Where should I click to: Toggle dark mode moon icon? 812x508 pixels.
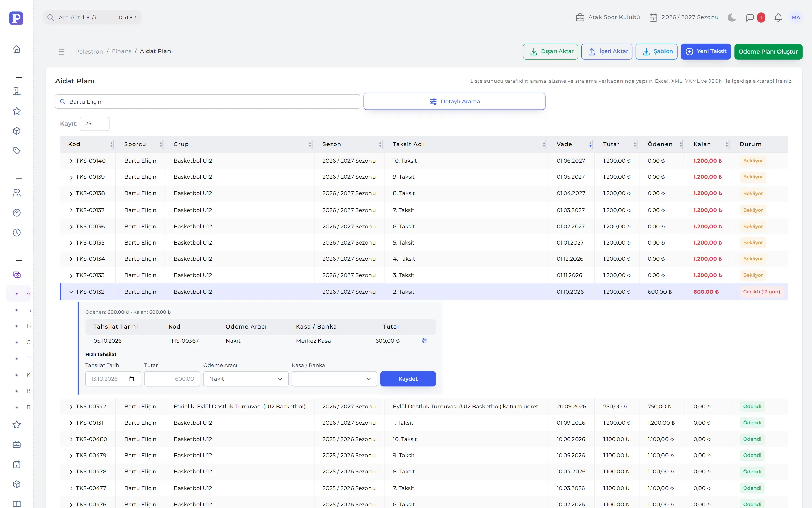731,17
